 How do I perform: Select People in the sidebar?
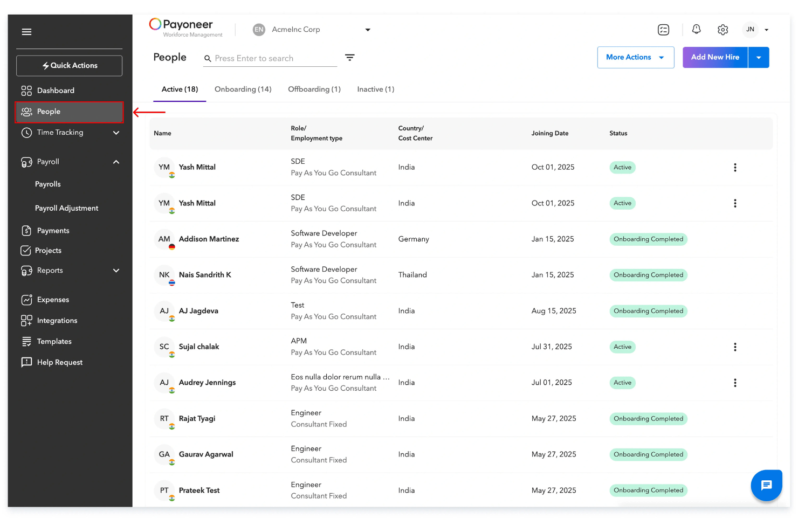tap(69, 112)
